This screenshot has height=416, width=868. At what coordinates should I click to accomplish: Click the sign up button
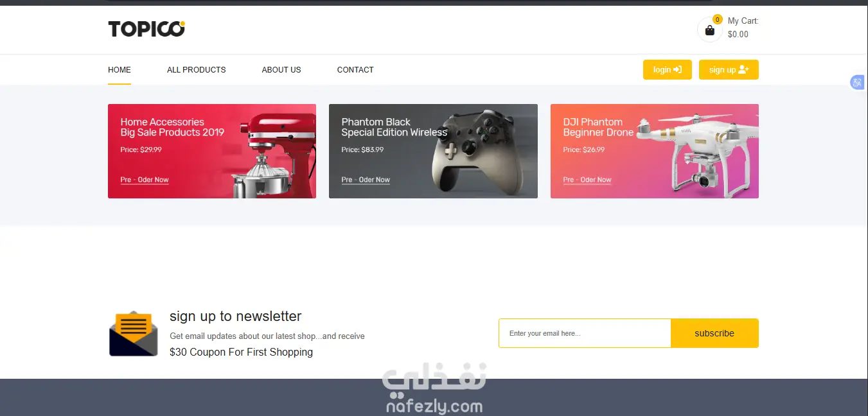(x=729, y=69)
